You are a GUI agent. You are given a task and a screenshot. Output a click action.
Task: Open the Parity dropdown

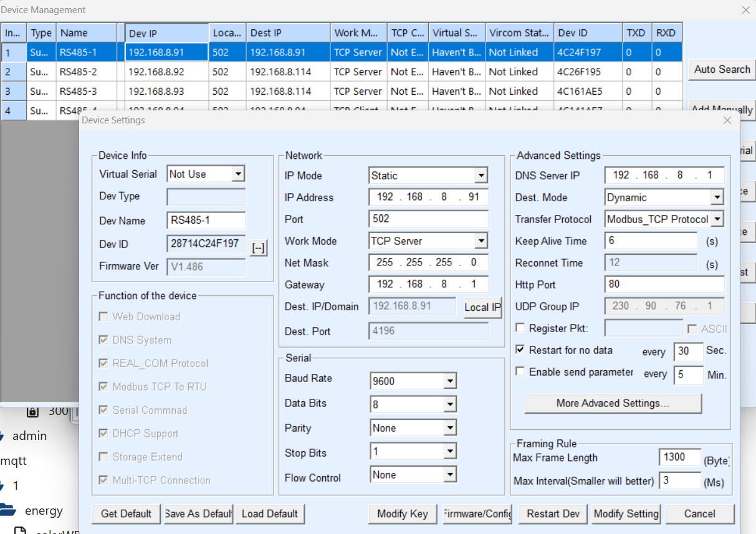[x=450, y=428]
